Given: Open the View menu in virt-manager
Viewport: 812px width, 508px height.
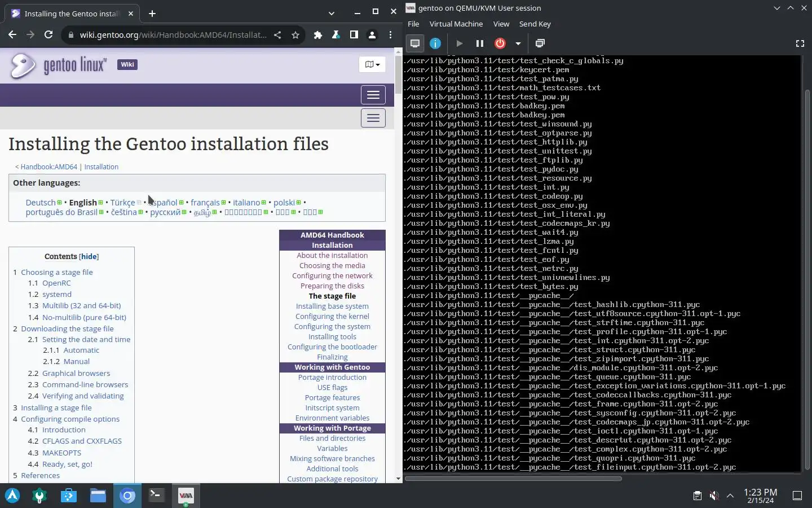Looking at the screenshot, I should point(501,24).
